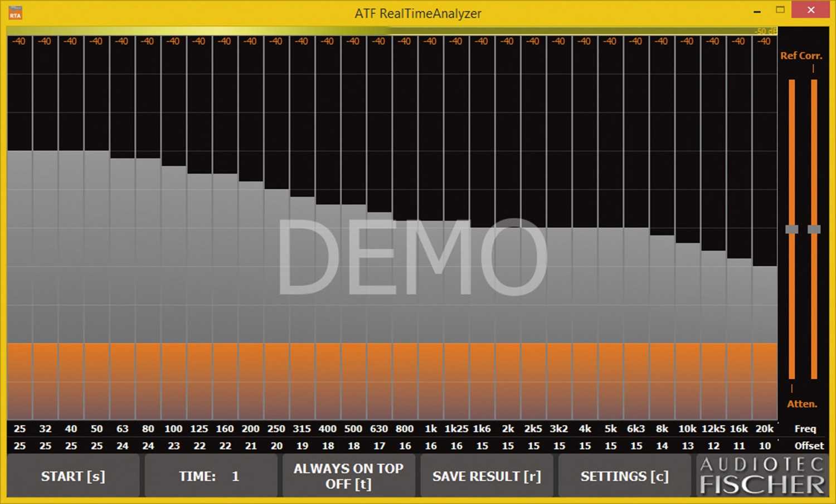This screenshot has width=836, height=504.
Task: Click SAVE RESULT [r] button
Action: [x=487, y=476]
